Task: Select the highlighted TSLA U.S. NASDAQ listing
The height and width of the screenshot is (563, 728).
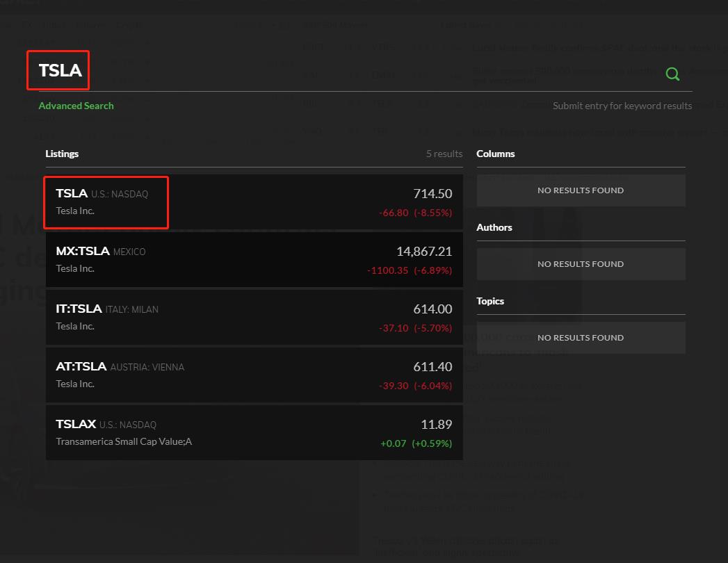Action: pos(106,202)
